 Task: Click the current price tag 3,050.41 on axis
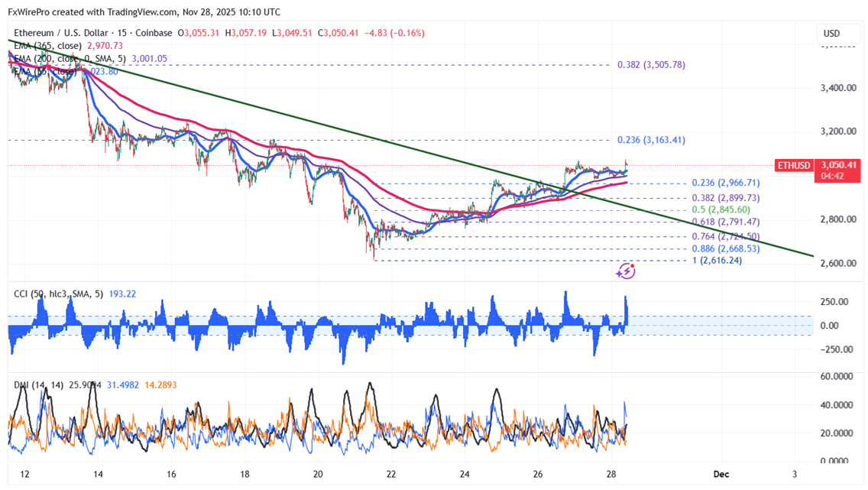839,166
